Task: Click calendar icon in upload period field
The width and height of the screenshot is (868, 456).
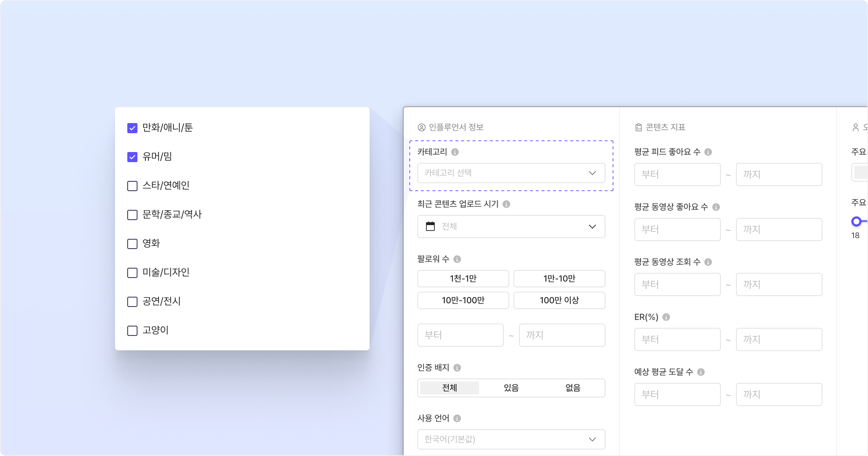Action: tap(430, 227)
